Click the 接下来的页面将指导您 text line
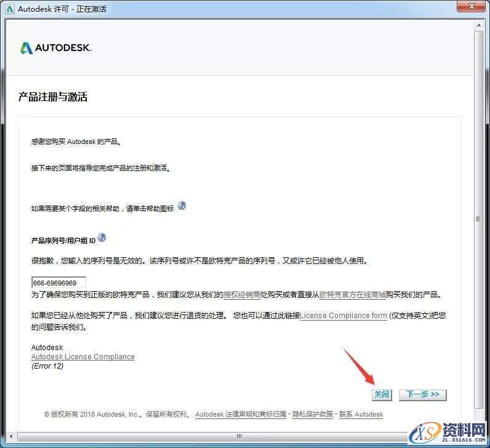 click(101, 168)
